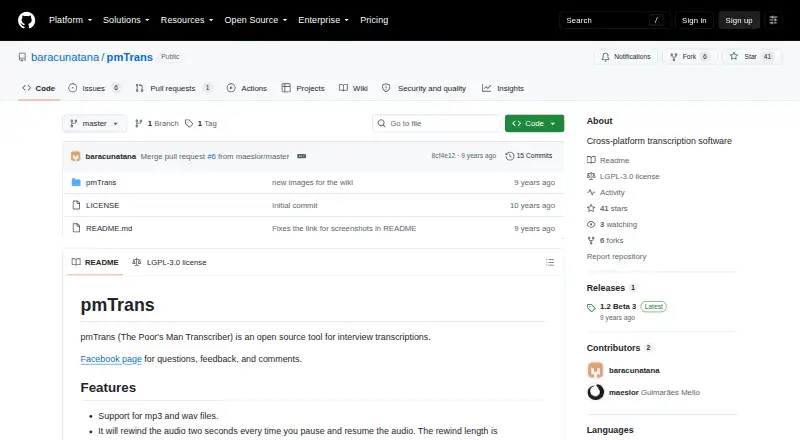
Task: Open the GitHub home logo
Action: [x=27, y=20]
